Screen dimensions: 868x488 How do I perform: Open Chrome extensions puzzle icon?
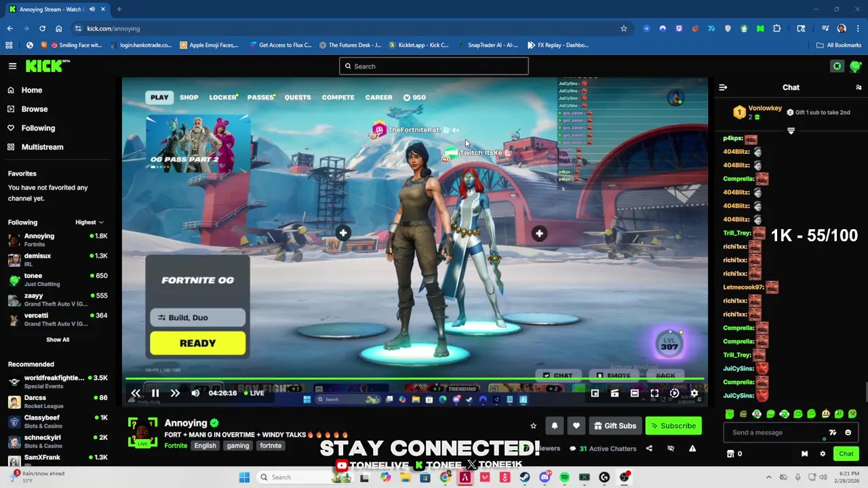tap(777, 28)
